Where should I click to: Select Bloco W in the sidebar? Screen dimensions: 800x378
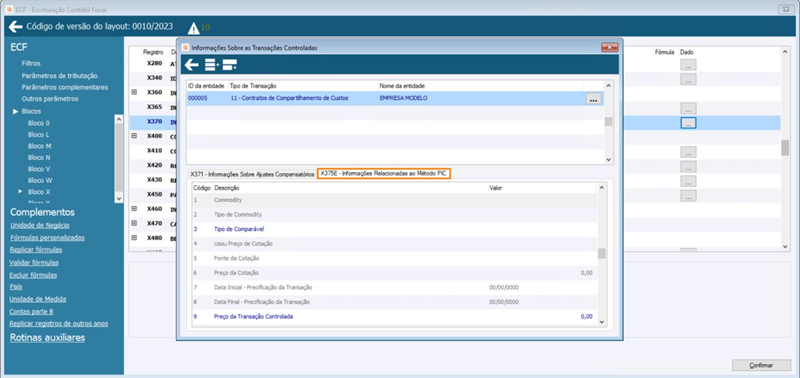(x=40, y=181)
